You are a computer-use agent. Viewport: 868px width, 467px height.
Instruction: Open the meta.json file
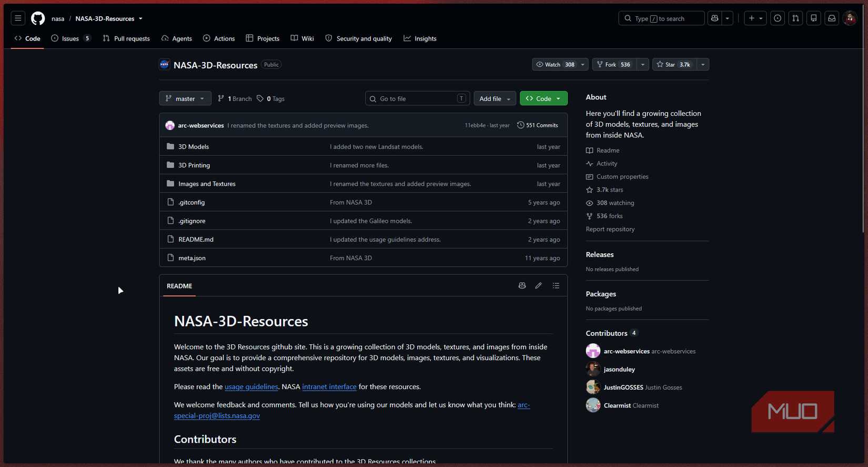pos(192,258)
